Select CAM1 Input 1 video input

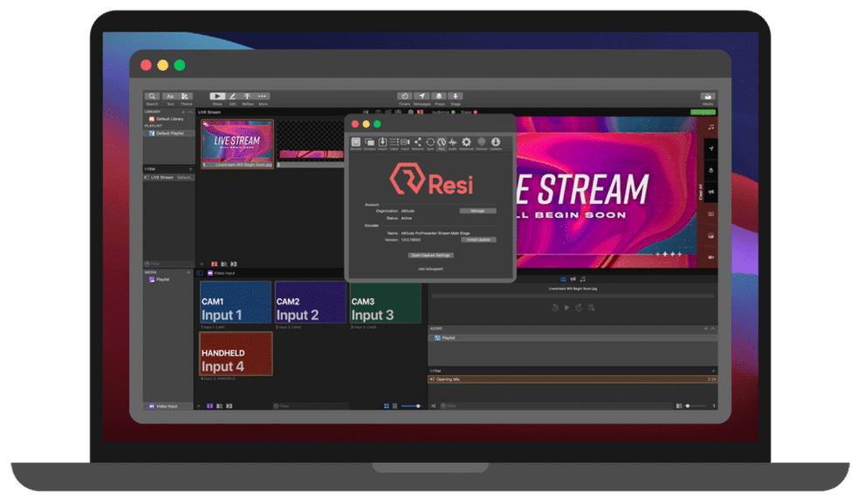coord(236,303)
